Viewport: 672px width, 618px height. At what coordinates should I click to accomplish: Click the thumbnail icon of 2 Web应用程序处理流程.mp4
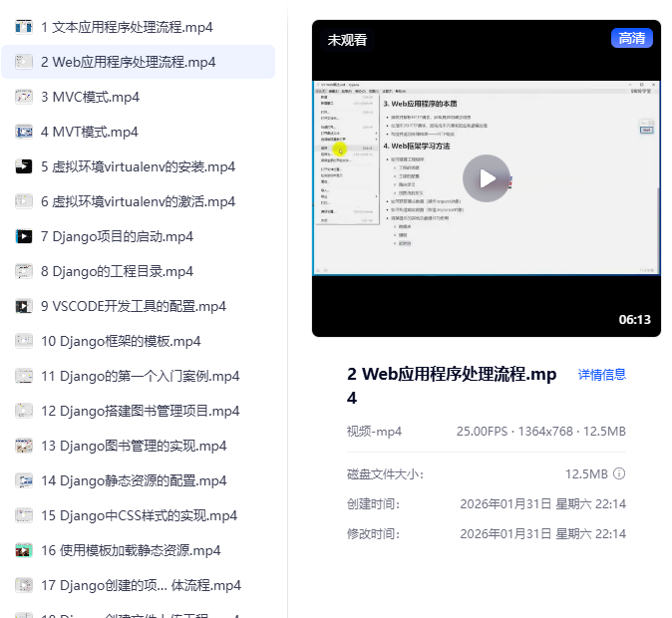(24, 62)
